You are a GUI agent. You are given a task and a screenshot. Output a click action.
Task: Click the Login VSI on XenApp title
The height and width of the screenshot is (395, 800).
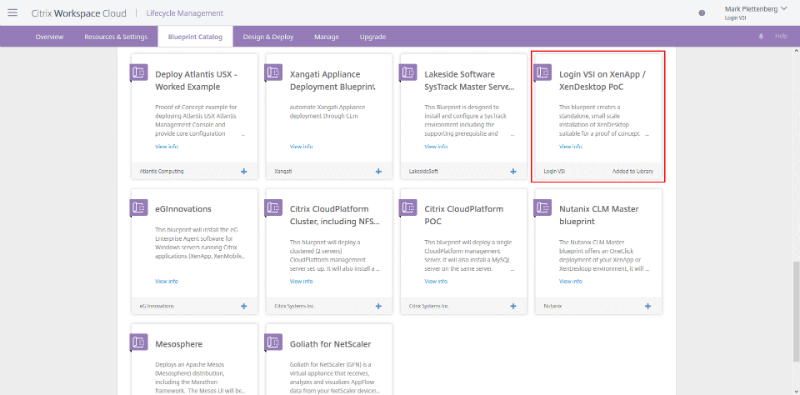[x=603, y=81]
